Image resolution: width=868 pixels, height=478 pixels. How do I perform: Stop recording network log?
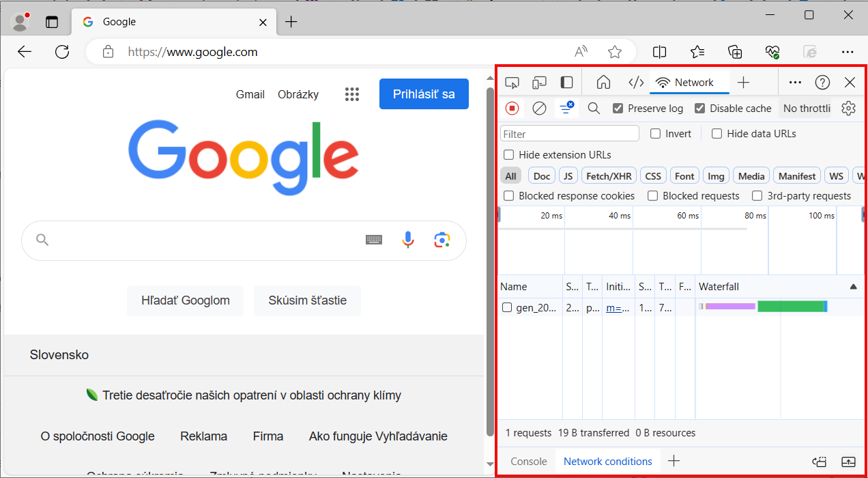(x=512, y=108)
